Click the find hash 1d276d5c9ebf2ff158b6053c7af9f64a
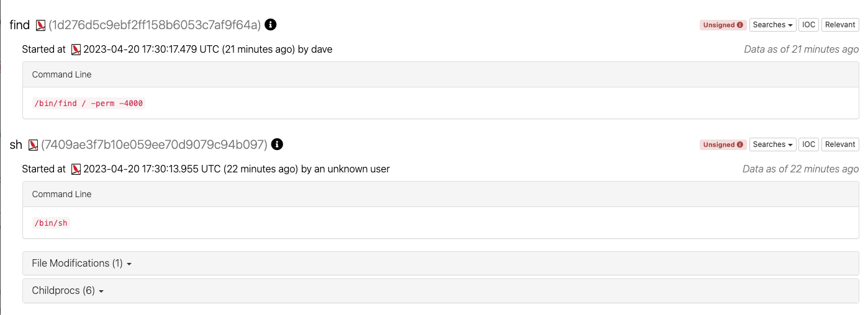The image size is (868, 315). point(155,25)
